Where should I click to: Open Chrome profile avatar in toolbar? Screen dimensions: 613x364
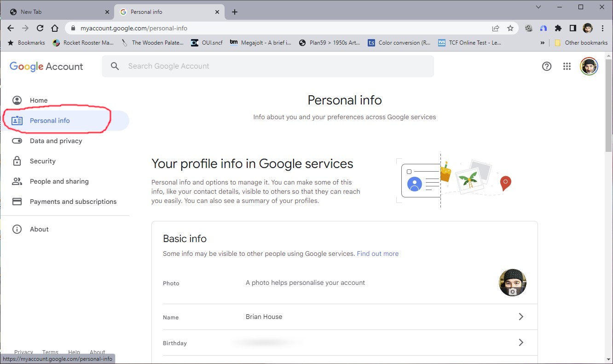click(x=588, y=28)
